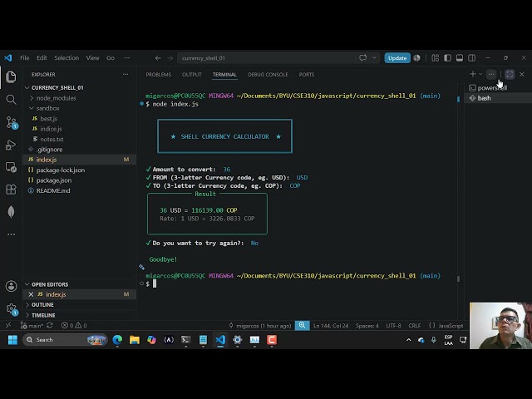Change CRLF end of line setting

pos(414,325)
